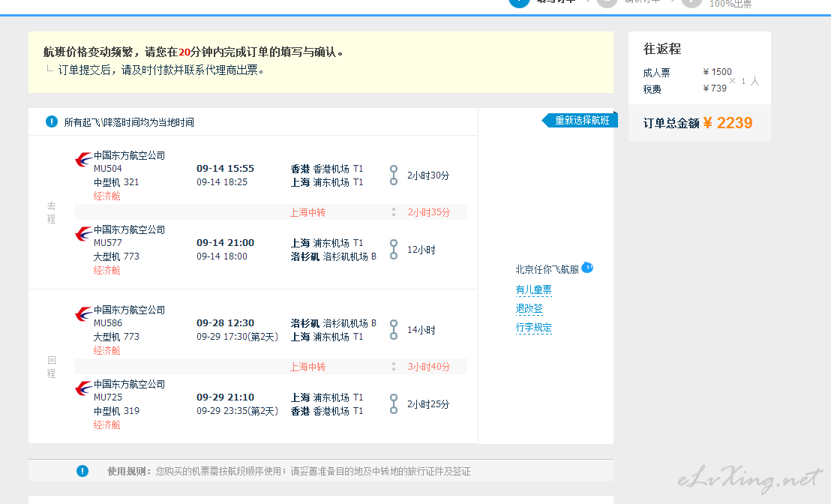Click the 重新选择航班 button
The width and height of the screenshot is (831, 504).
pyautogui.click(x=580, y=120)
